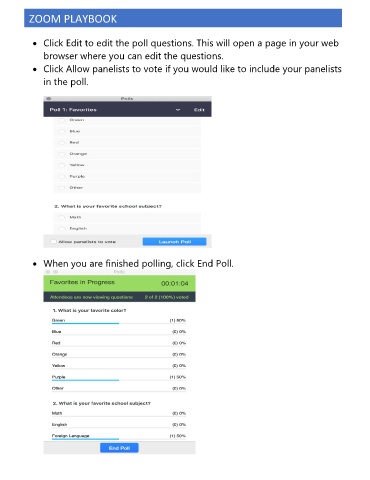Click the poll timer 00:01:04
Image resolution: width=370 pixels, height=480 pixels.
click(175, 283)
